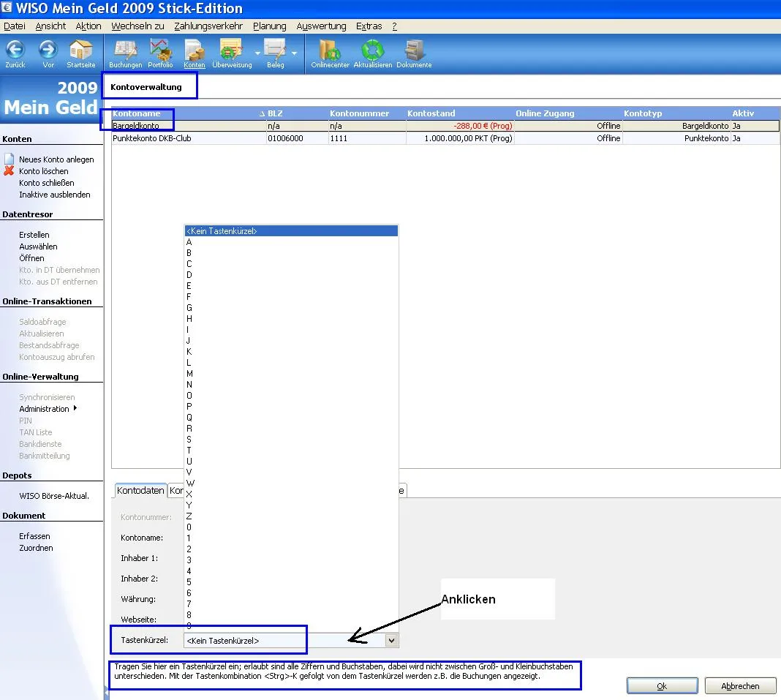This screenshot has width=781, height=700.
Task: Click the red Konto löschen icon
Action: click(9, 171)
